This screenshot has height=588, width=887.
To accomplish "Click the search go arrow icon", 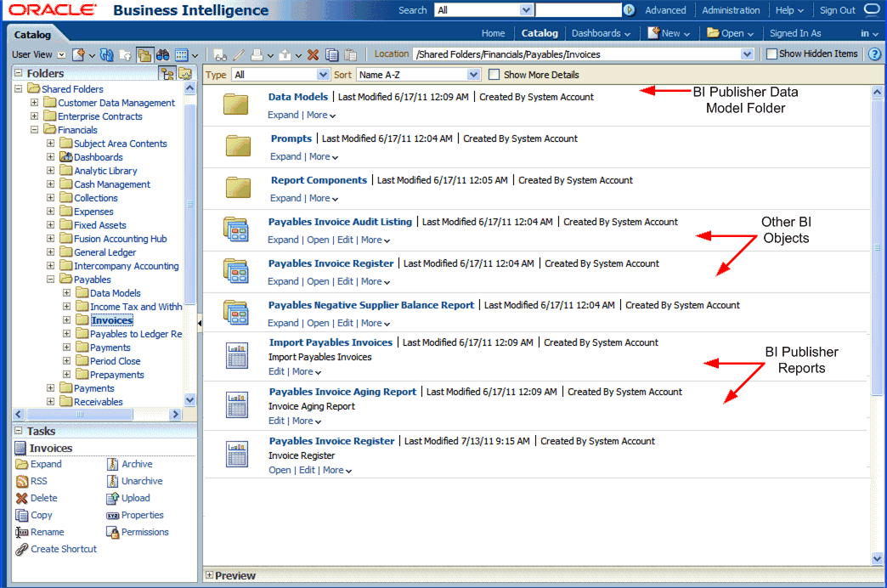I will (x=629, y=10).
